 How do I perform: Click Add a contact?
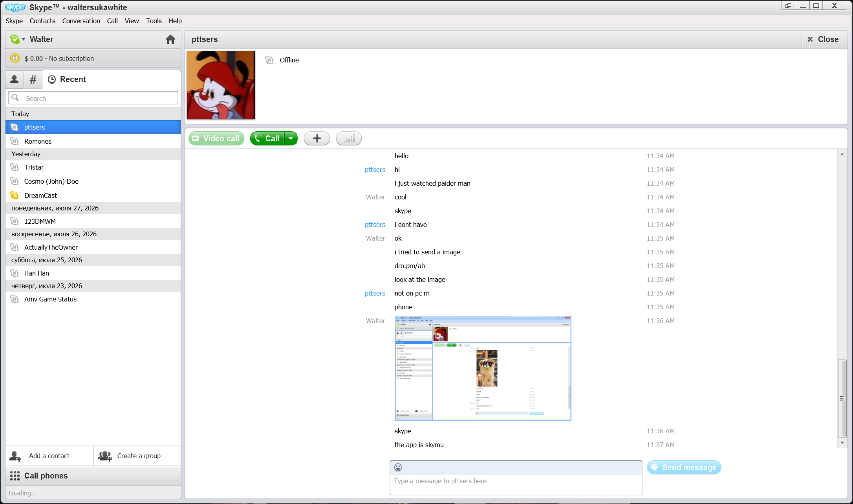pos(49,456)
